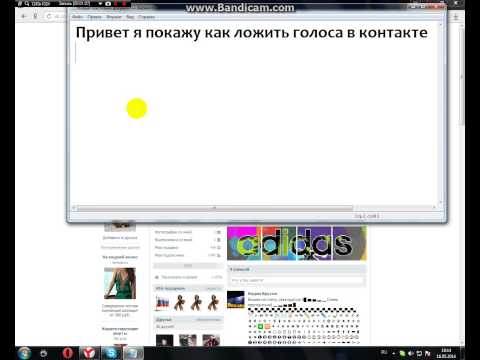Open a new browser tab with plus
480x360 pixels.
click(x=456, y=17)
